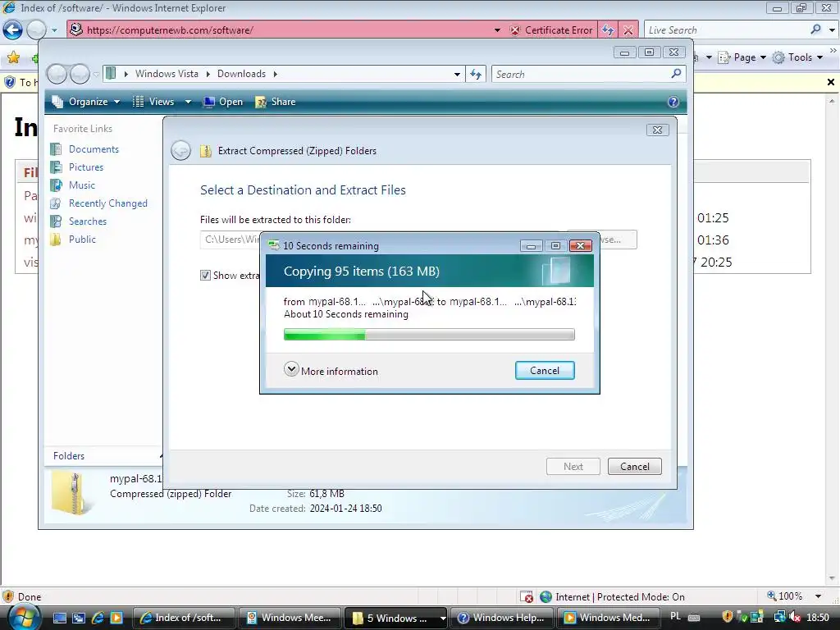Open IE address bar dropdown arrow
The image size is (840, 630).
click(497, 30)
